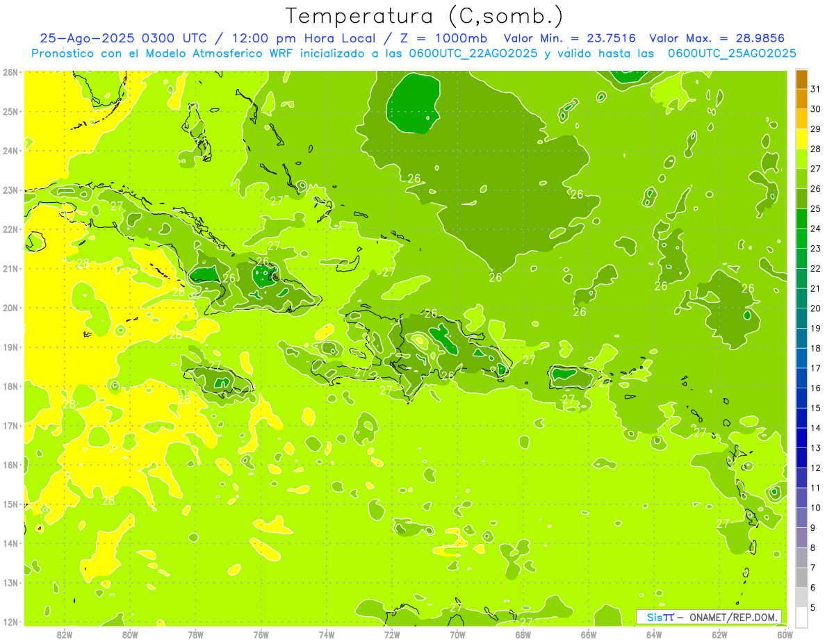The image size is (834, 644).
Task: Click the gold legend swatch between 29 and 30
Action: (x=801, y=119)
